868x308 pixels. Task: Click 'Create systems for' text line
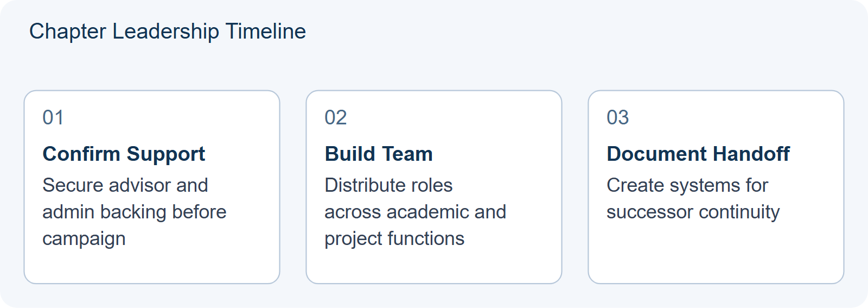click(687, 185)
